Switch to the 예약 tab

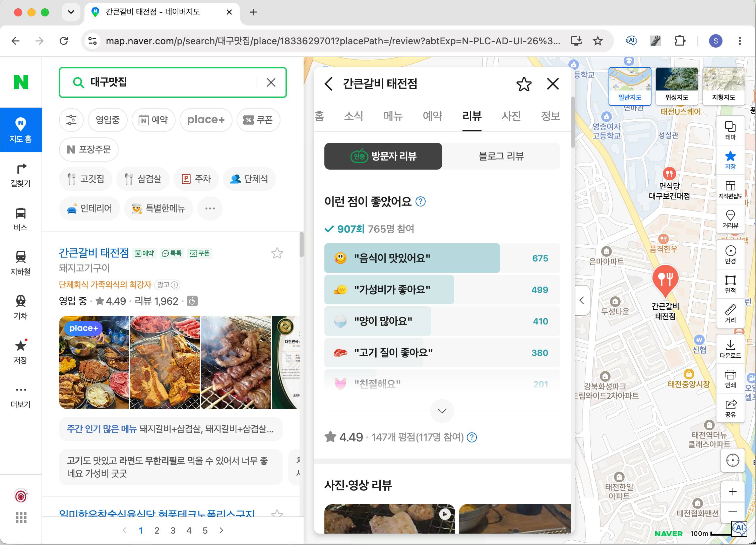(x=433, y=116)
